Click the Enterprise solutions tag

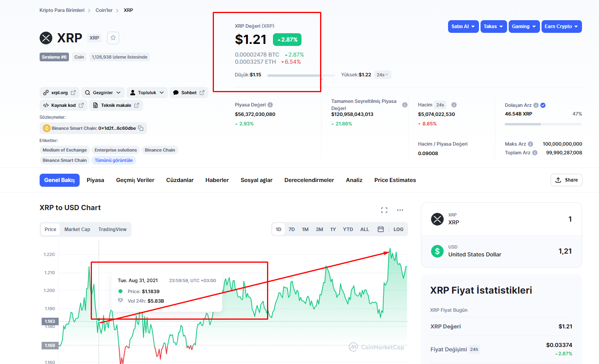116,150
